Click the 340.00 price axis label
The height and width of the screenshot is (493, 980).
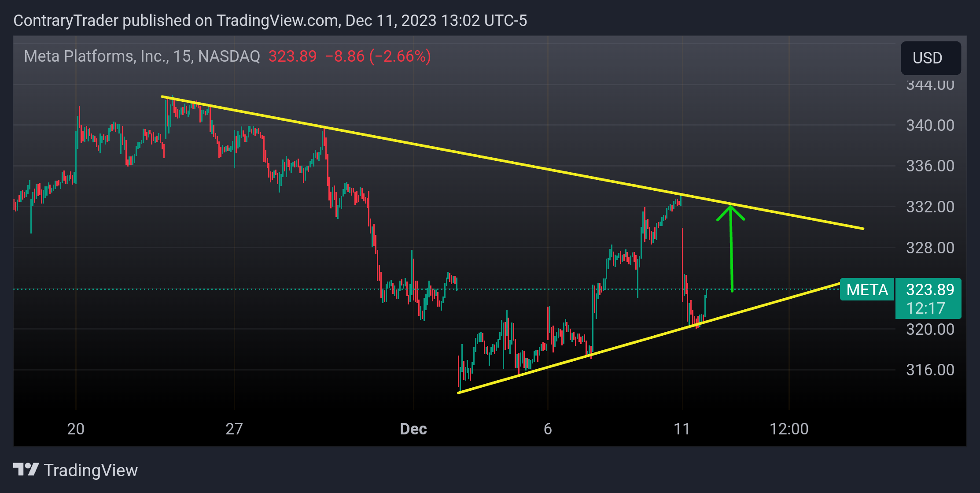tap(930, 126)
